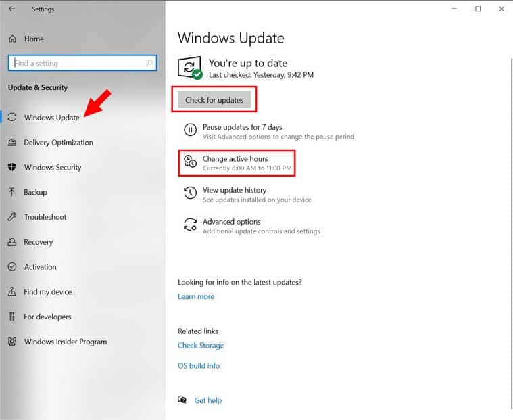Click Looking for info on latest updates text
This screenshot has width=513, height=420.
pos(240,282)
